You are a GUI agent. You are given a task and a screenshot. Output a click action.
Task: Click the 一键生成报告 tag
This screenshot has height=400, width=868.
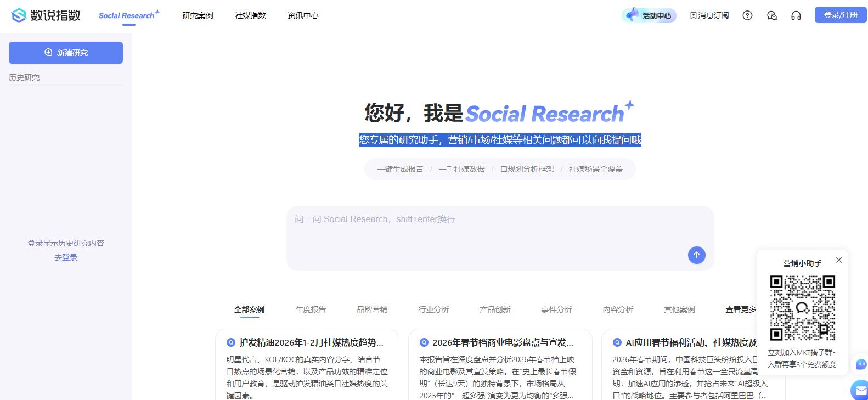(401, 169)
